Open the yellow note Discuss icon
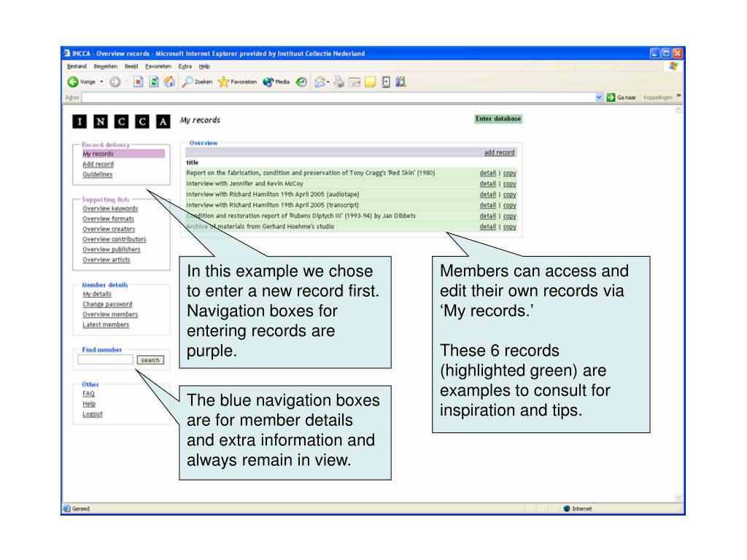 tap(370, 82)
